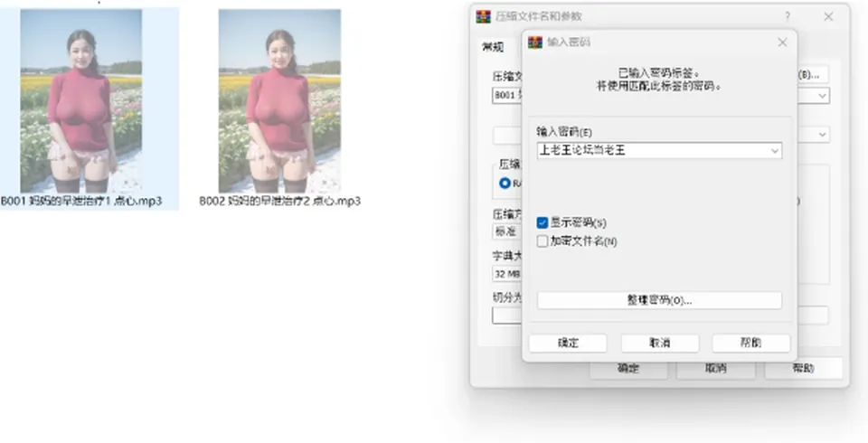The height and width of the screenshot is (443, 868).
Task: Open the second dropdown arrow in the 压缩文件名和参数 window
Action: pos(823,135)
